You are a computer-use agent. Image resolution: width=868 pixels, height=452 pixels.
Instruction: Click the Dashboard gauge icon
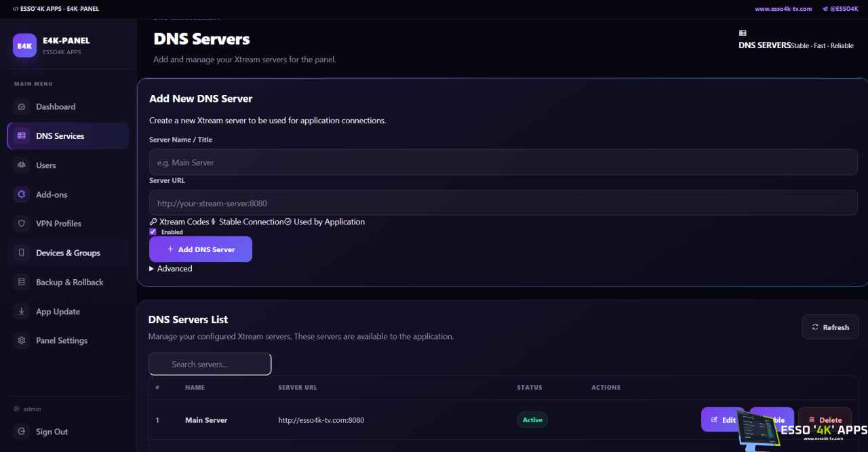(x=22, y=106)
